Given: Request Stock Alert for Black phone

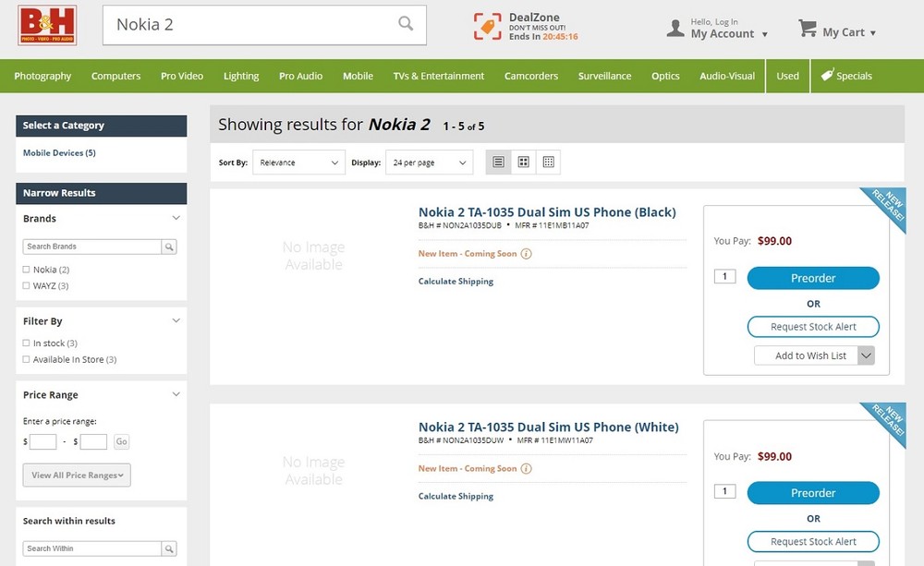Looking at the screenshot, I should tap(813, 327).
